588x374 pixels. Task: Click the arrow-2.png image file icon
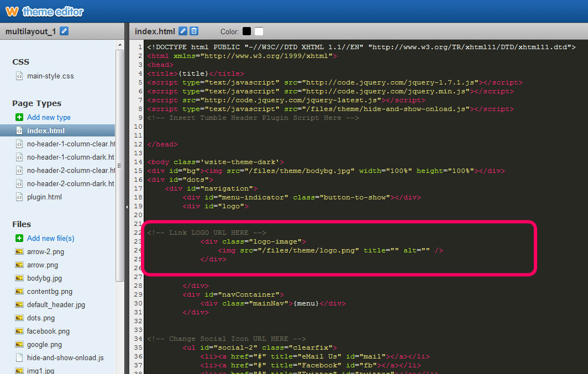click(x=19, y=252)
